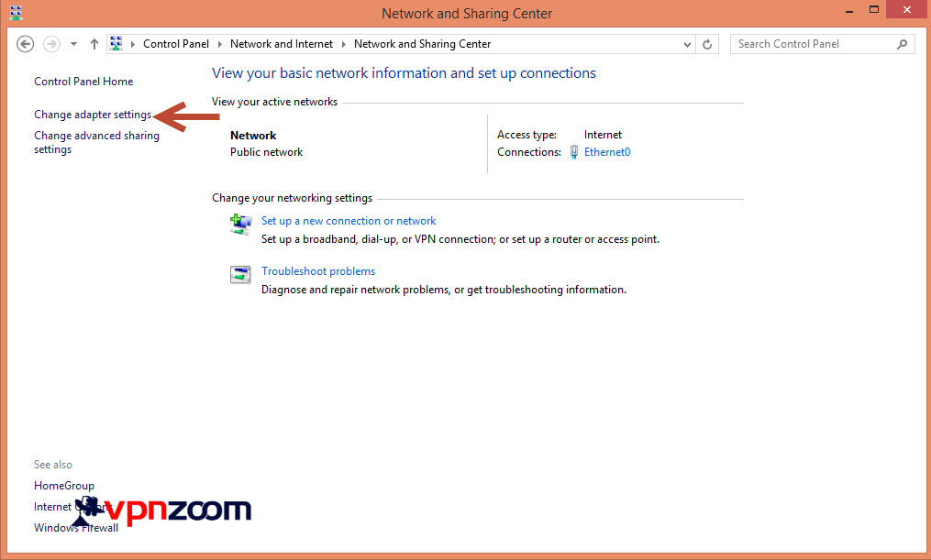
Task: Click 'Change your networking settings' heading
Action: pos(292,198)
